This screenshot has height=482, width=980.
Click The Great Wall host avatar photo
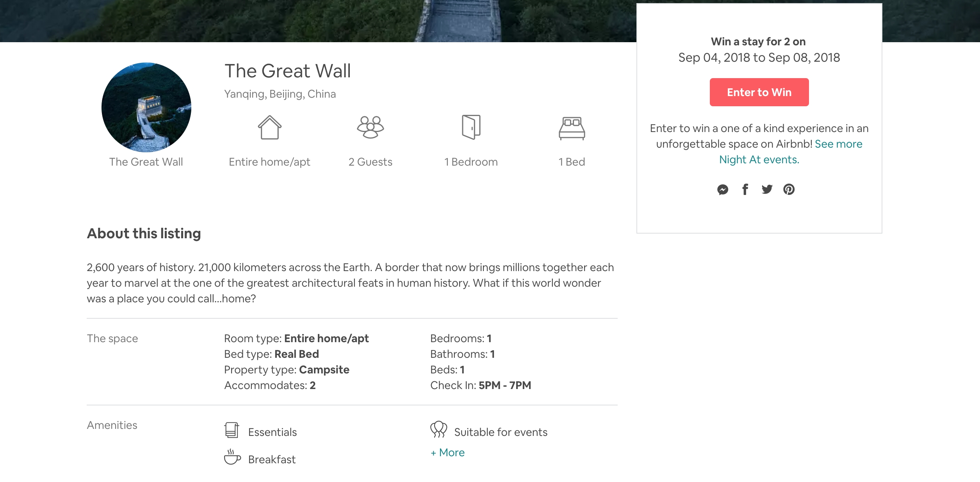point(146,107)
